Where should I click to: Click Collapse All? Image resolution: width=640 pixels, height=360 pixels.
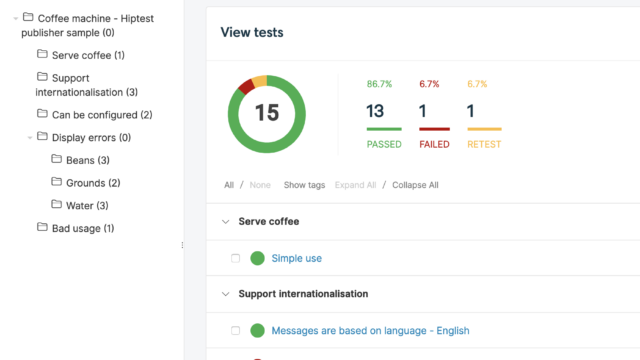pyautogui.click(x=416, y=185)
